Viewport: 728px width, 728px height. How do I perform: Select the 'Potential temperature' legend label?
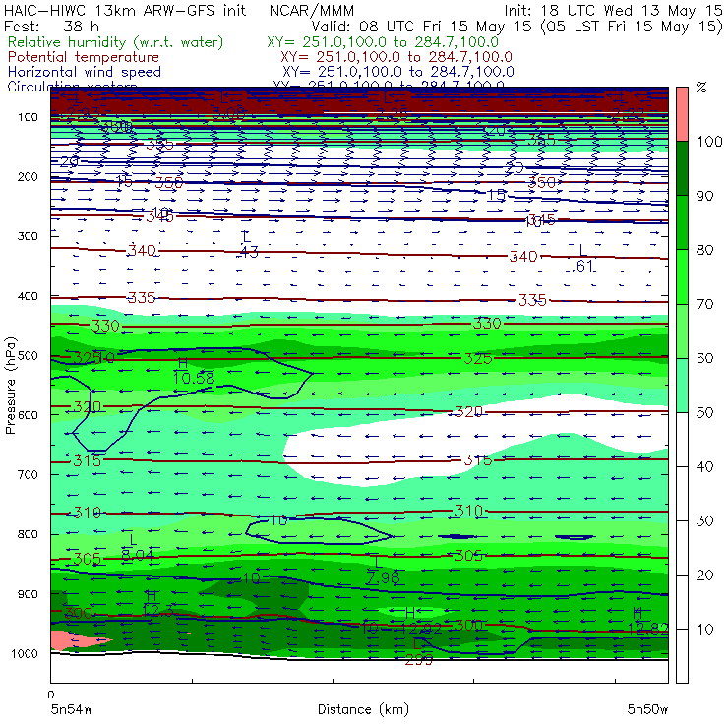pos(84,57)
